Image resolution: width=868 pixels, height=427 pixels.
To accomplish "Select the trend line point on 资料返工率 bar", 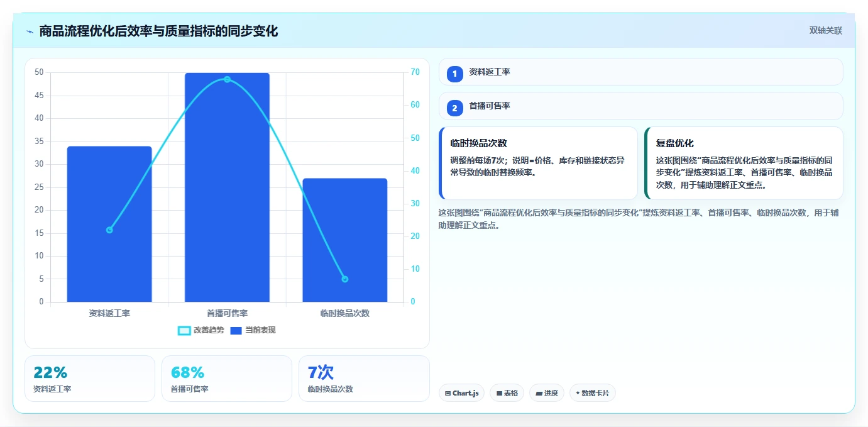I will (x=109, y=230).
